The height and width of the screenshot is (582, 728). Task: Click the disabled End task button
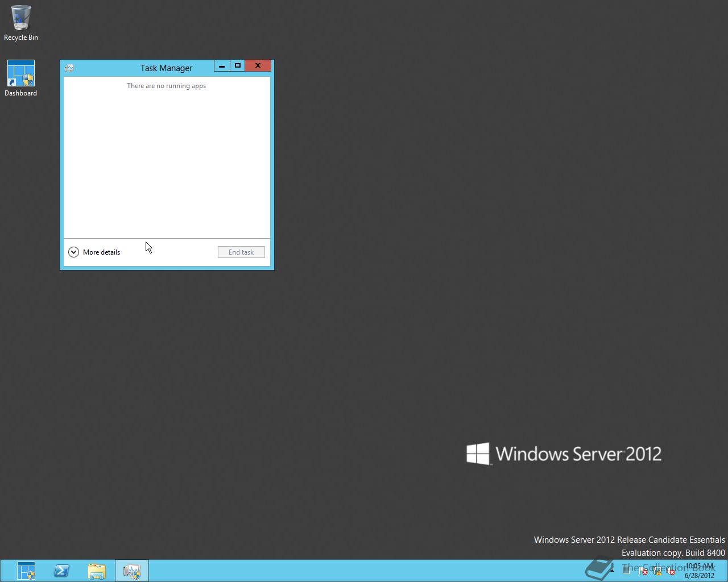pyautogui.click(x=241, y=252)
